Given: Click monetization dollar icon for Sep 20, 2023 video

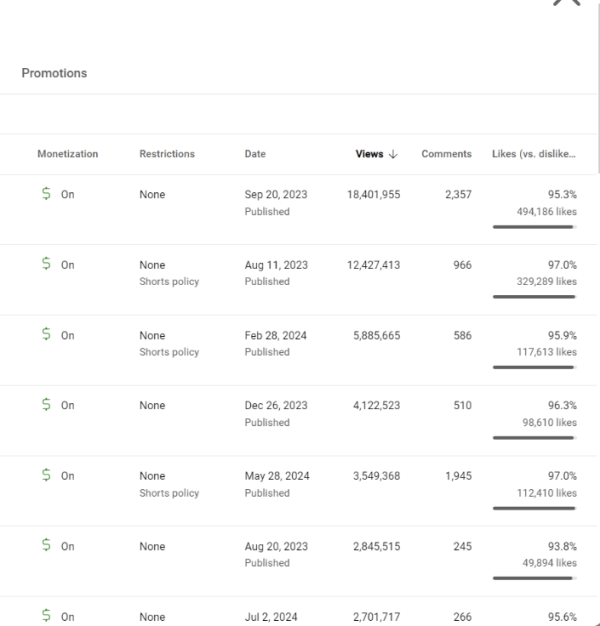Looking at the screenshot, I should click(46, 195).
